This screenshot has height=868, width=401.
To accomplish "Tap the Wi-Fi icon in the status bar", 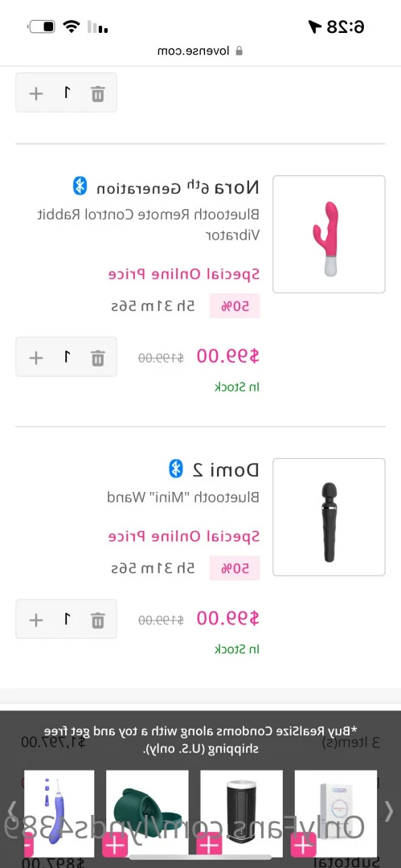I will click(71, 26).
